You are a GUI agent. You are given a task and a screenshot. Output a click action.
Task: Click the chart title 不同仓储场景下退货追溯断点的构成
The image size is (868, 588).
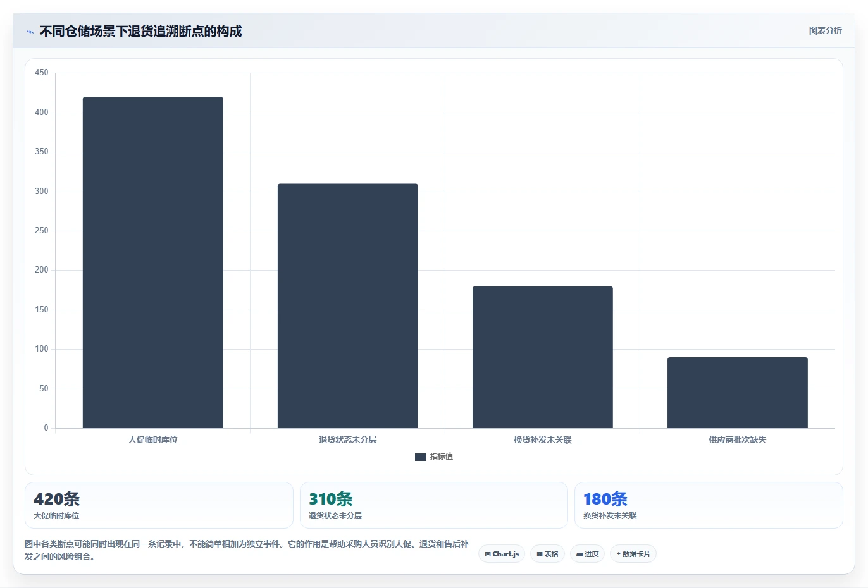pyautogui.click(x=140, y=32)
